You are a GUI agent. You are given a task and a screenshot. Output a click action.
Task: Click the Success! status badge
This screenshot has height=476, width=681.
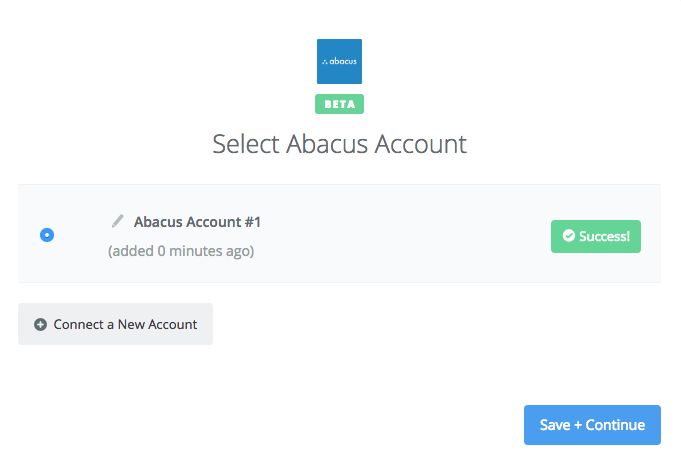[595, 236]
